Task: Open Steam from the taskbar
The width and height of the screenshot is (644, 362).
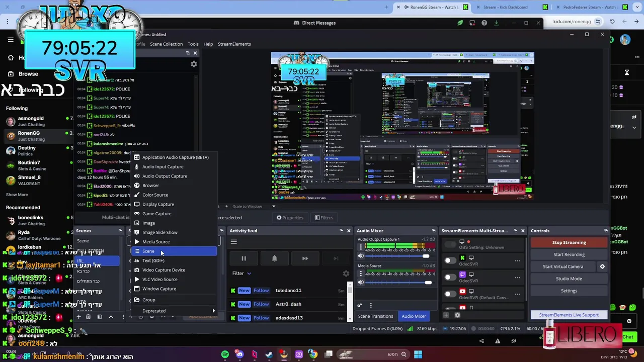Action: pyautogui.click(x=269, y=354)
